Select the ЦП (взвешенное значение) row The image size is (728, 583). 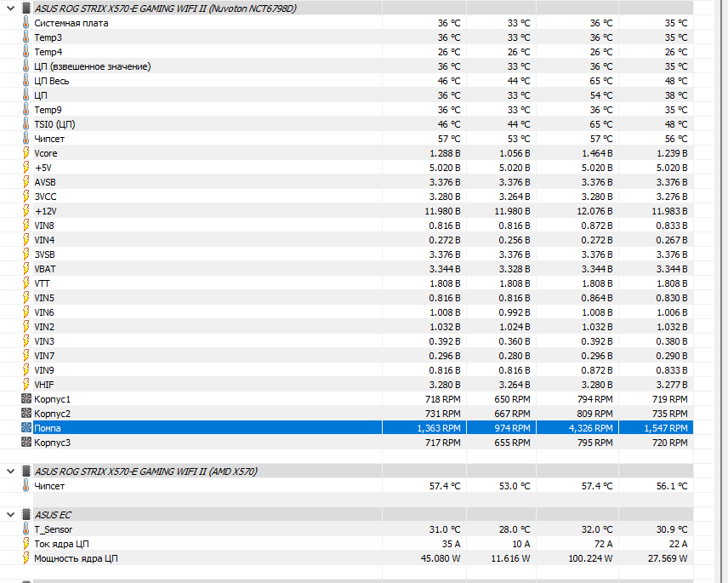click(363, 66)
